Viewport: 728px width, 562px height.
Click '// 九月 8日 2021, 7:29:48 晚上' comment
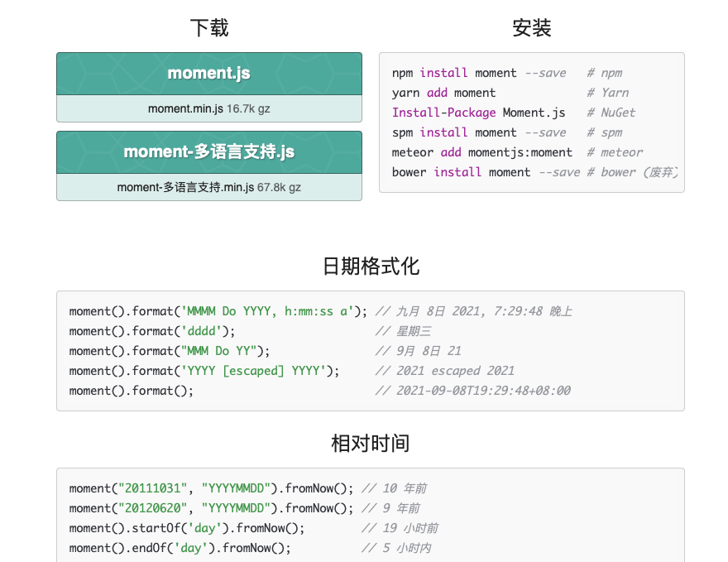473,311
